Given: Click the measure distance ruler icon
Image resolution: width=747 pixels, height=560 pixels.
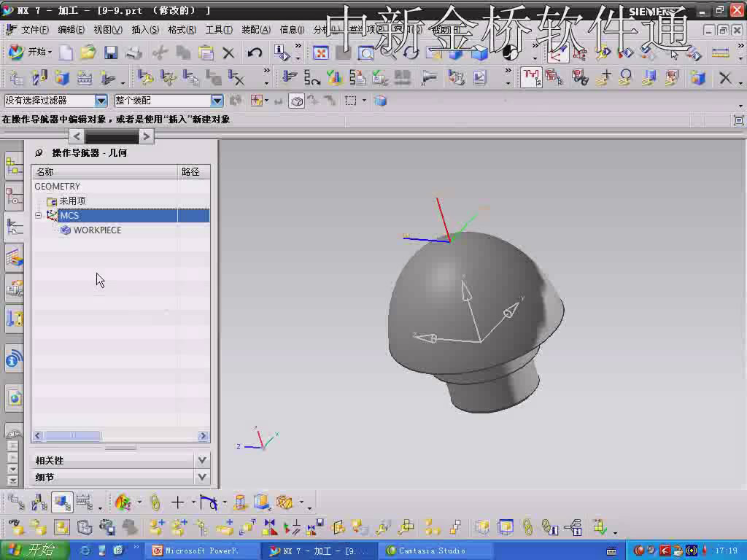Looking at the screenshot, I should (x=720, y=52).
